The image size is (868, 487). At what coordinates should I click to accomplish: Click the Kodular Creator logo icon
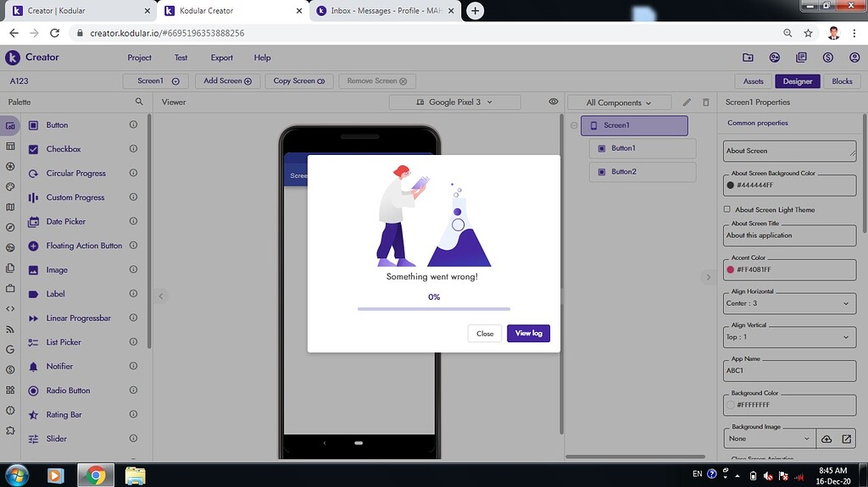point(13,58)
